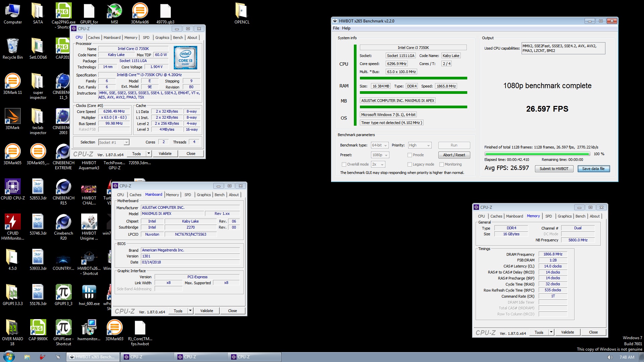Click the NB Frequency 5800.0 MHz value
The image size is (644, 362).
[x=578, y=240]
